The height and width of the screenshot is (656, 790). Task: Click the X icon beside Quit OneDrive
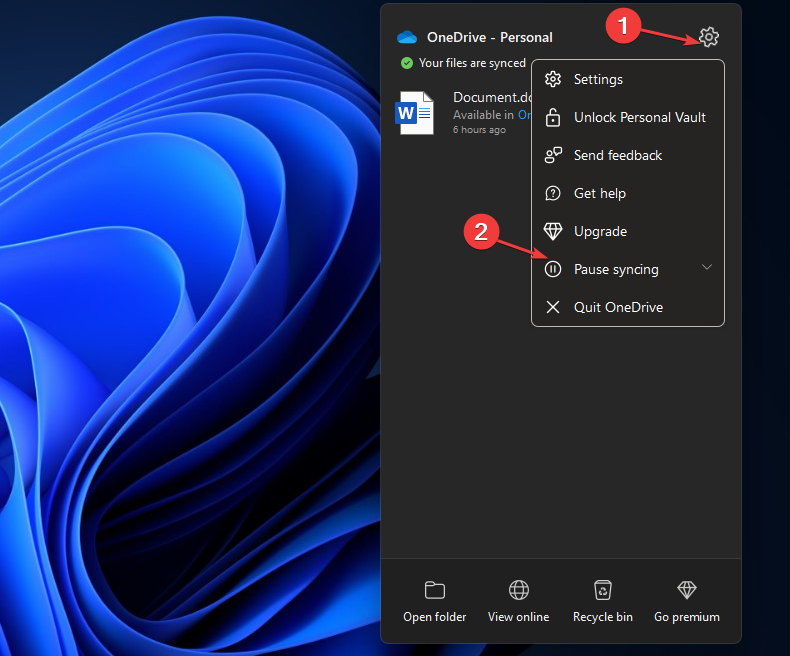pyautogui.click(x=553, y=307)
